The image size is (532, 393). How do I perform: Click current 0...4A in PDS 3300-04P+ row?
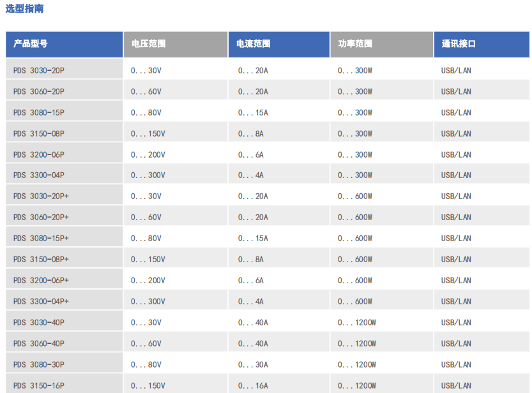tap(251, 301)
